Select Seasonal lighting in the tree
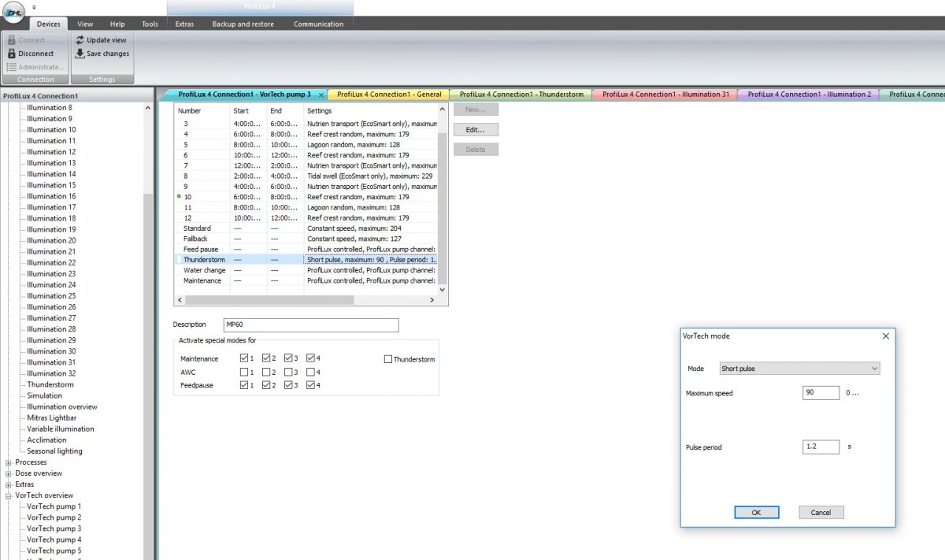Viewport: 945px width, 560px height. tap(54, 451)
